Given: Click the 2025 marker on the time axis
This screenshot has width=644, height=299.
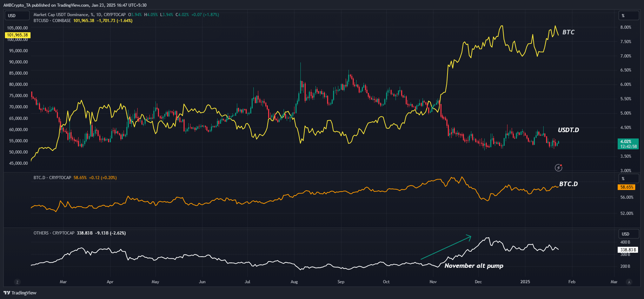Looking at the screenshot, I should tap(525, 282).
